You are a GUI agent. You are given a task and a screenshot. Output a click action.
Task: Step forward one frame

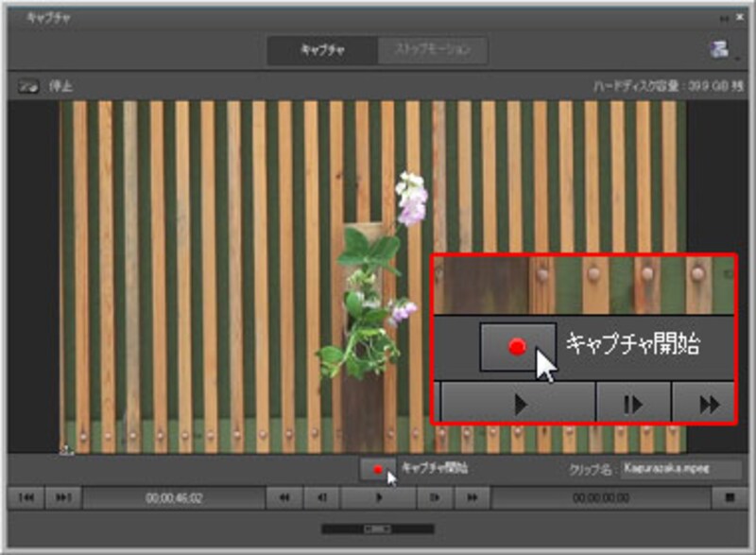coord(435,497)
